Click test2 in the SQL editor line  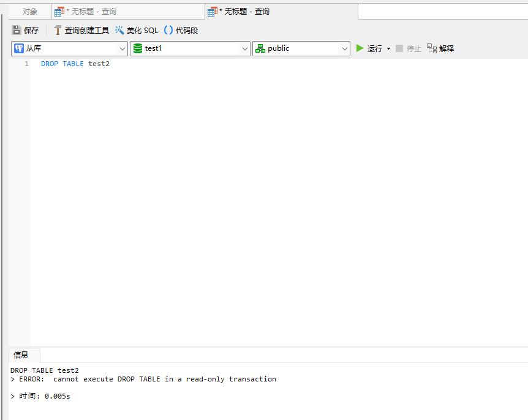coord(99,64)
